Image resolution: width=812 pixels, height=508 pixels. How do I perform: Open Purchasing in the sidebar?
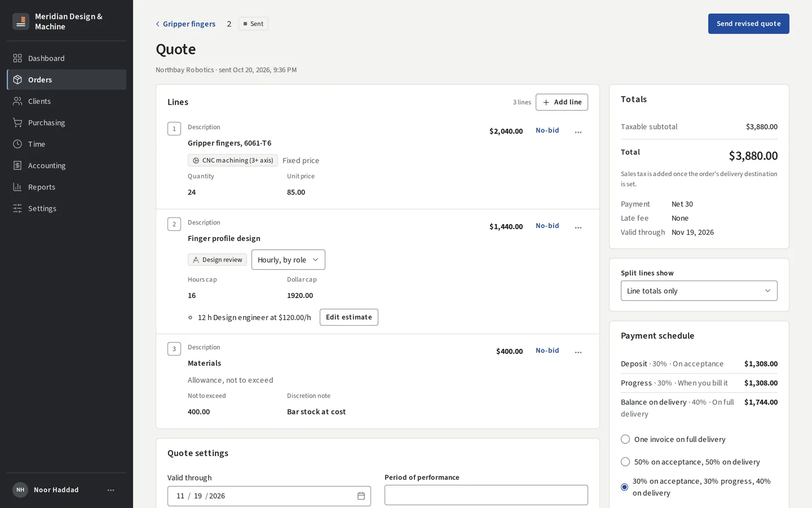click(67, 122)
